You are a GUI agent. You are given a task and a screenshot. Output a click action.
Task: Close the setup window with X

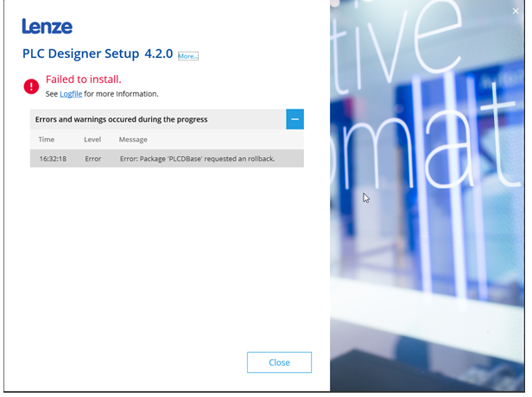tap(516, 11)
